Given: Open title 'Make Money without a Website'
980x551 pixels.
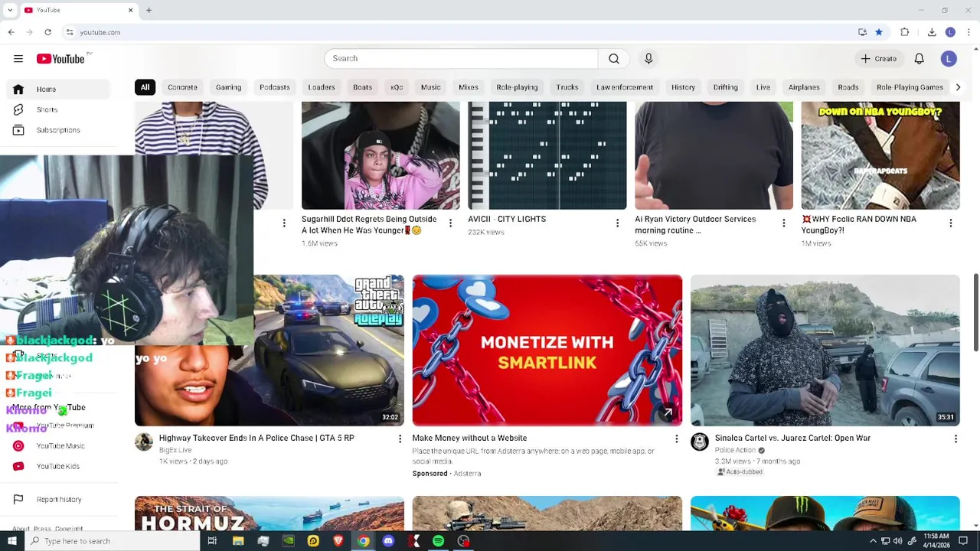Looking at the screenshot, I should tap(469, 439).
